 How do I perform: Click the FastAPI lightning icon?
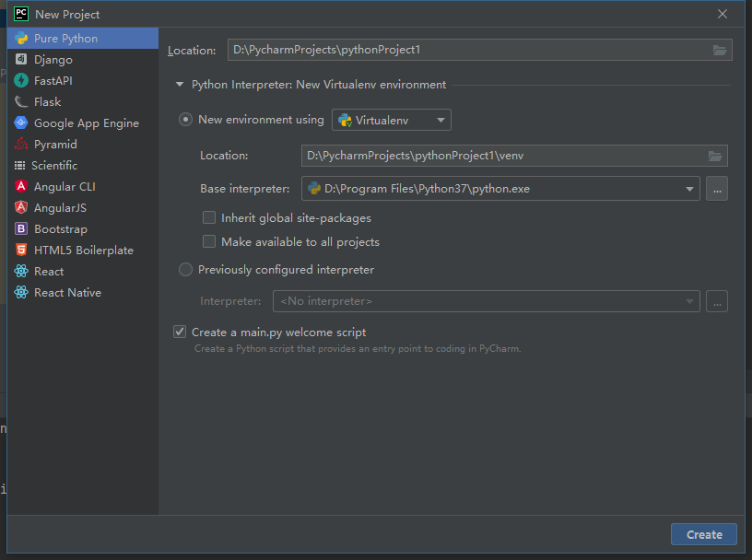pyautogui.click(x=21, y=80)
